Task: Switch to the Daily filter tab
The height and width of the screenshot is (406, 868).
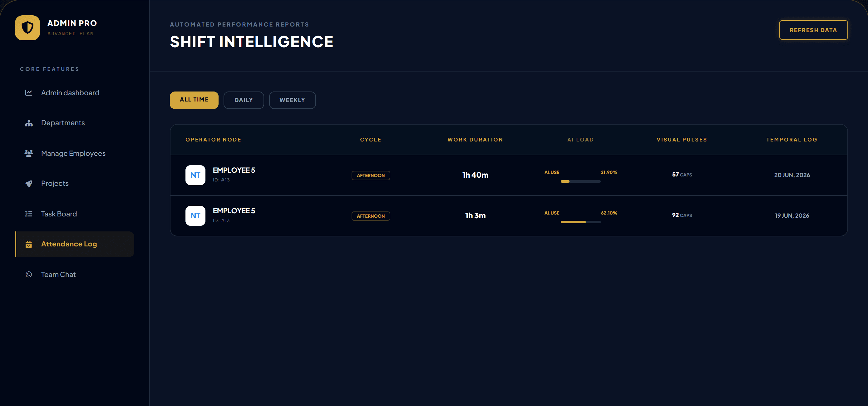Action: tap(244, 100)
